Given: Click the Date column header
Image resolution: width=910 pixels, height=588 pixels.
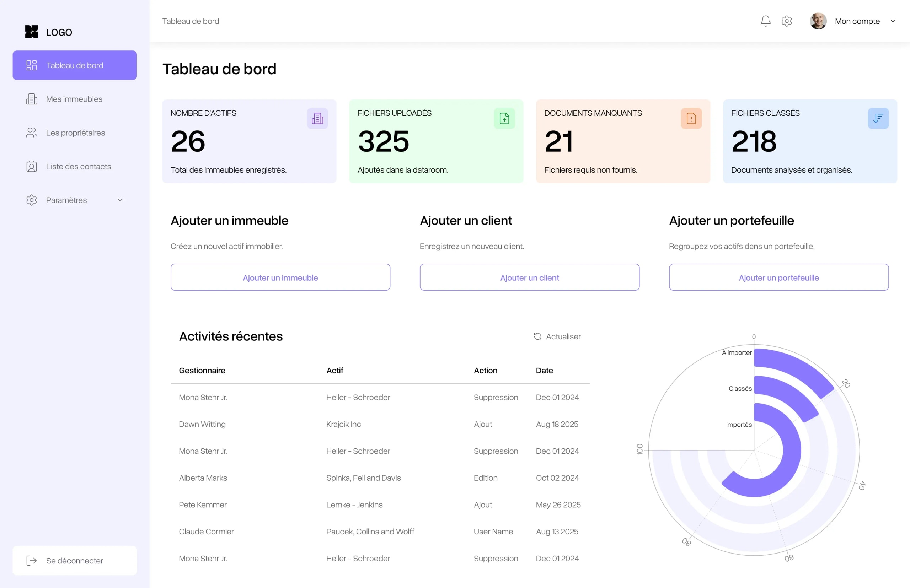Looking at the screenshot, I should point(544,370).
